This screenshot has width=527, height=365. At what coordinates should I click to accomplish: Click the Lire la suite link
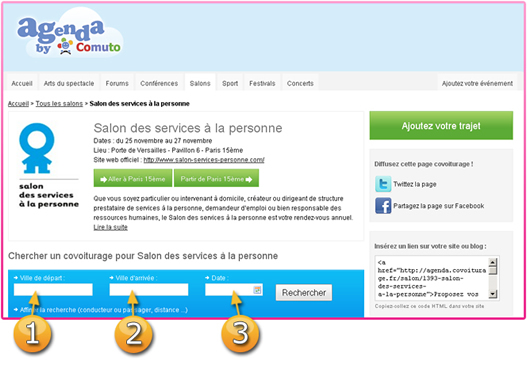111,228
